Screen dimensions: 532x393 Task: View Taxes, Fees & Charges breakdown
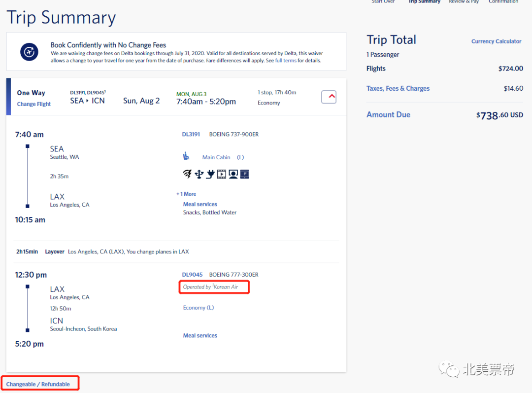tap(398, 88)
